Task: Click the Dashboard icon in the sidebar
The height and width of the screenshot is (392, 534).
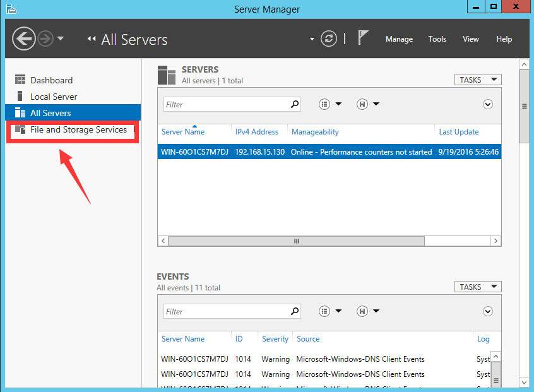Action: [20, 79]
